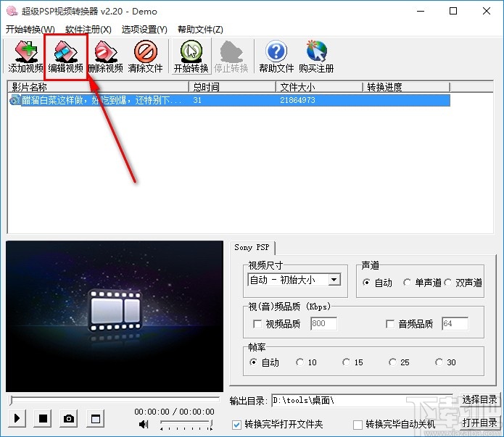
Task: Minimize the converter window
Action: pos(421,12)
